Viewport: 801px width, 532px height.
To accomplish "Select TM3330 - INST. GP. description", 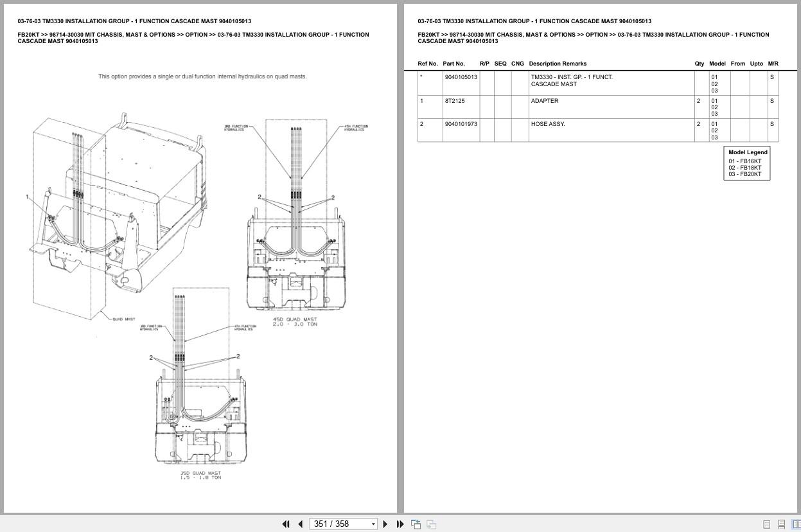I will pyautogui.click(x=572, y=80).
